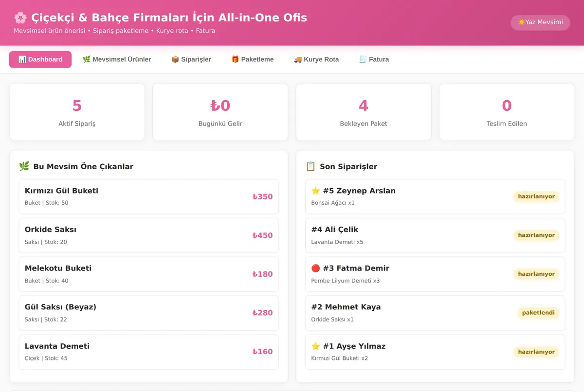Click the star icon on order #5 Zeynep Arslan
The height and width of the screenshot is (392, 584).
[x=315, y=191]
